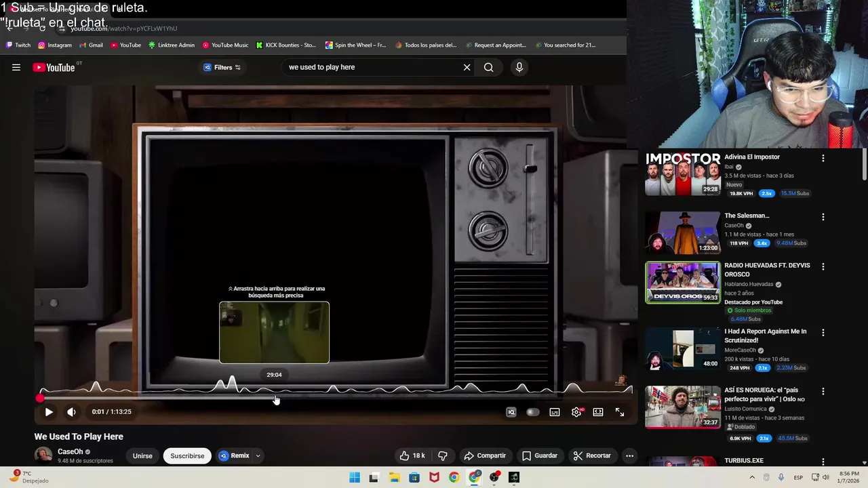868x488 pixels.
Task: Open 'RADIO HUEVADAS FT. DEYVIS OROSCO' video
Action: pyautogui.click(x=682, y=283)
